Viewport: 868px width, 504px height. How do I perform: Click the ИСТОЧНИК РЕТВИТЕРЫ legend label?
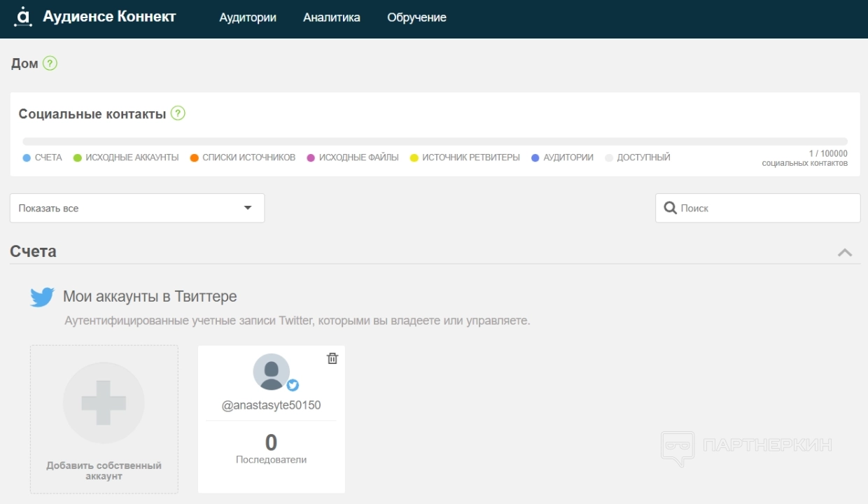point(471,158)
